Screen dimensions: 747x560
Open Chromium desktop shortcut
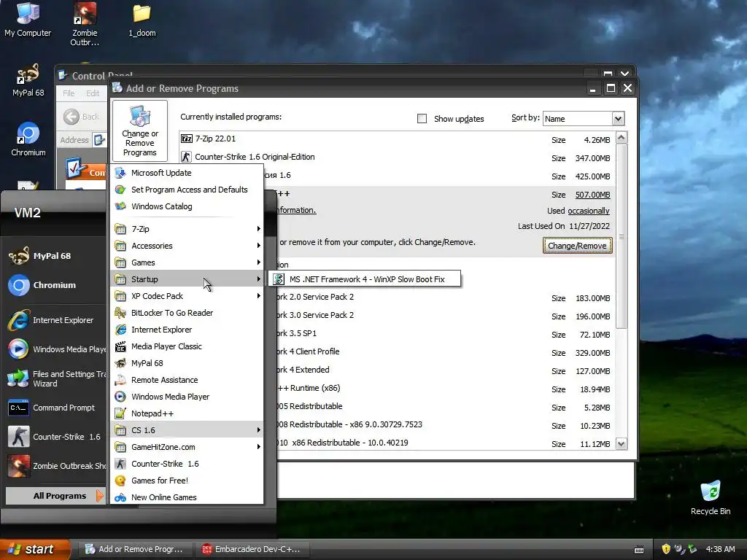click(x=28, y=139)
